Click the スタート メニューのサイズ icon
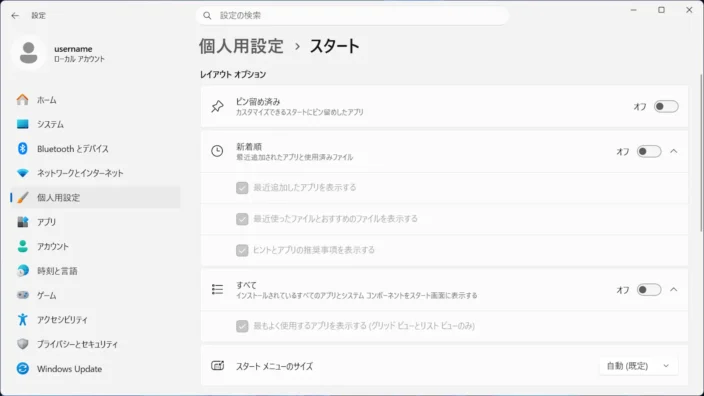 [x=217, y=366]
